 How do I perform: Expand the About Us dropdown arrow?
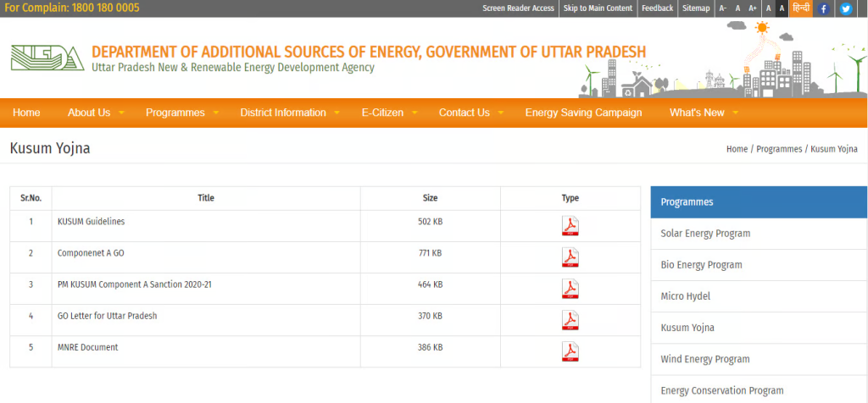(121, 113)
